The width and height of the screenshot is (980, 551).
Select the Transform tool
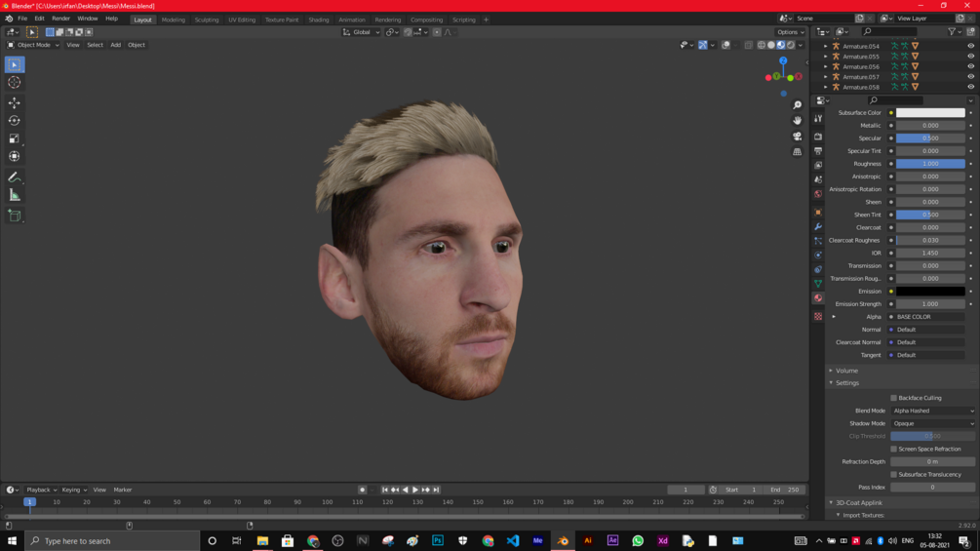click(15, 157)
